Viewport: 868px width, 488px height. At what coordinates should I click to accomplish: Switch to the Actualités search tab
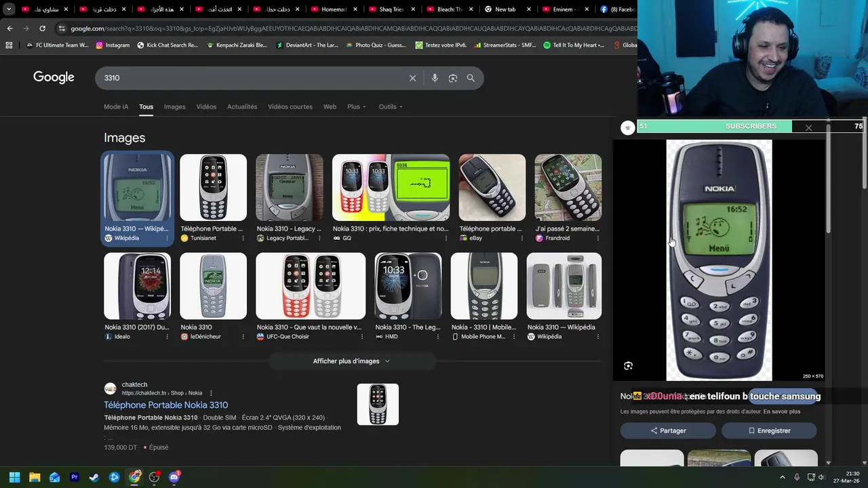click(x=242, y=106)
